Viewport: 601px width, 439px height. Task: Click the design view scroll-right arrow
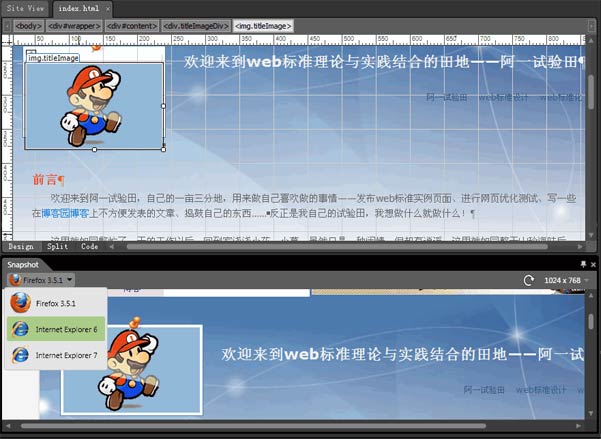(580, 247)
